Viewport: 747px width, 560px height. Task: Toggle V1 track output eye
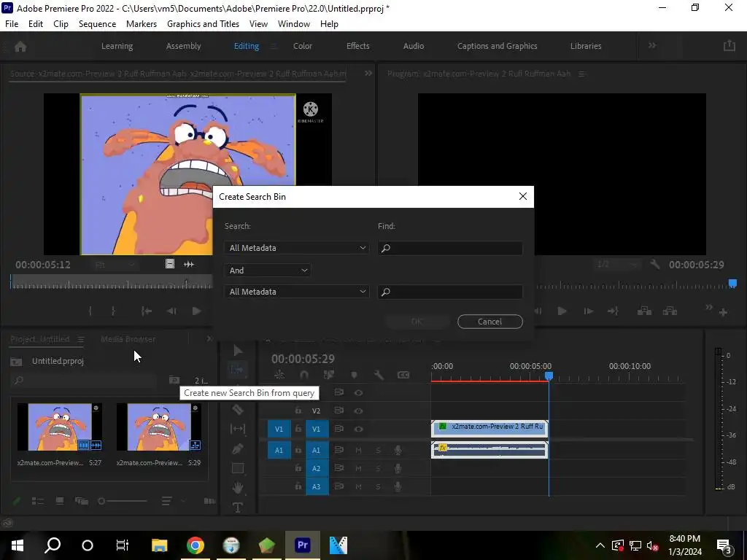358,429
